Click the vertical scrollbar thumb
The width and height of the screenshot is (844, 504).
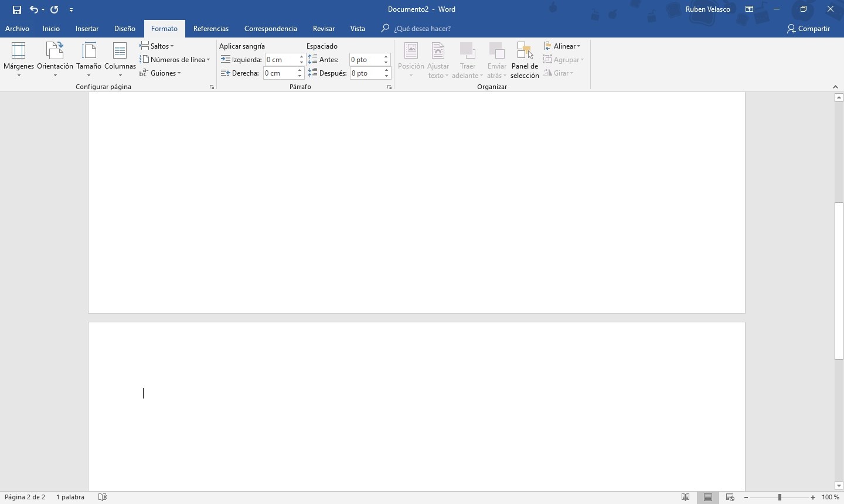839,281
